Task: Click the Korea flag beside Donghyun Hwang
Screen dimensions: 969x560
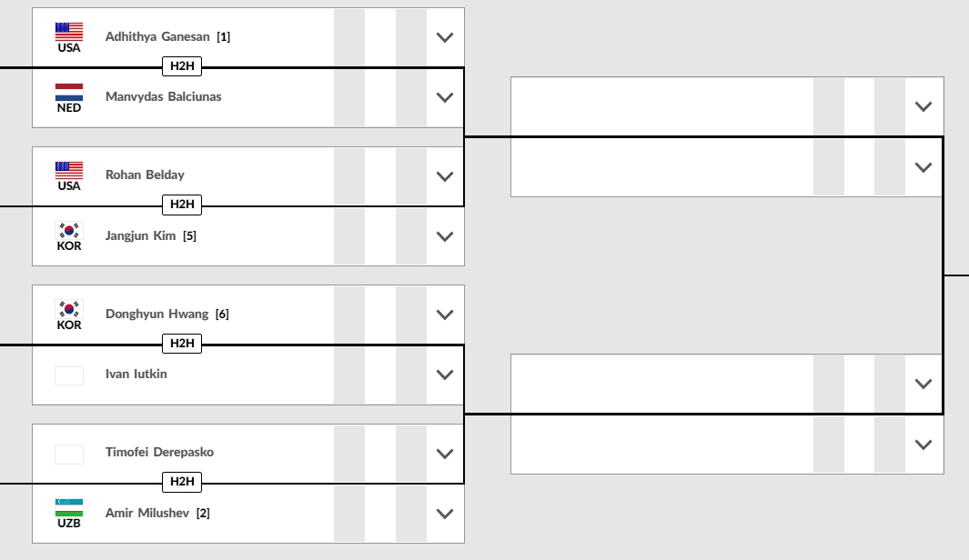Action: click(69, 309)
